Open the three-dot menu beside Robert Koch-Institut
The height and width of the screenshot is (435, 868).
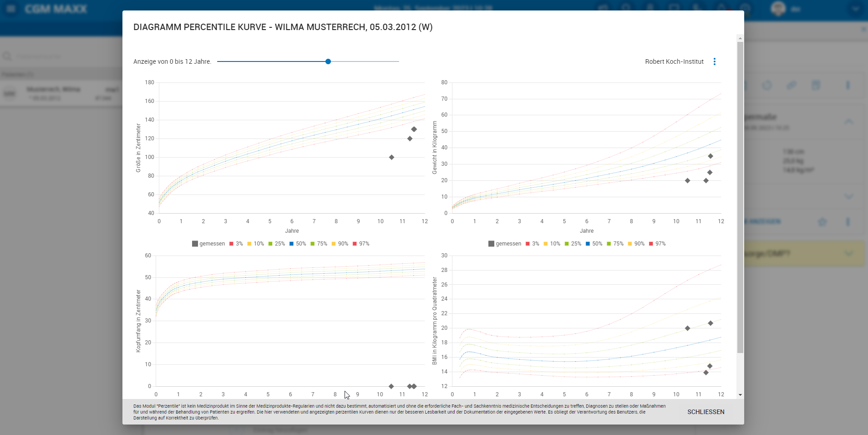(714, 61)
